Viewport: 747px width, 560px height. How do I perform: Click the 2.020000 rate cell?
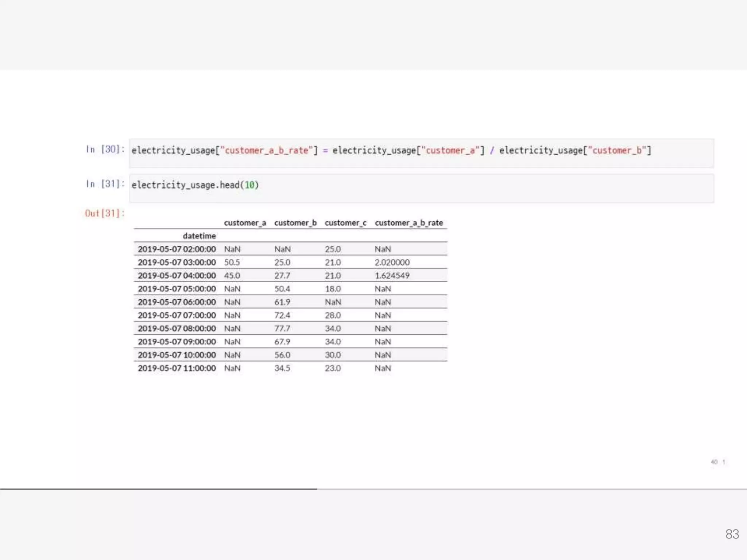point(392,262)
